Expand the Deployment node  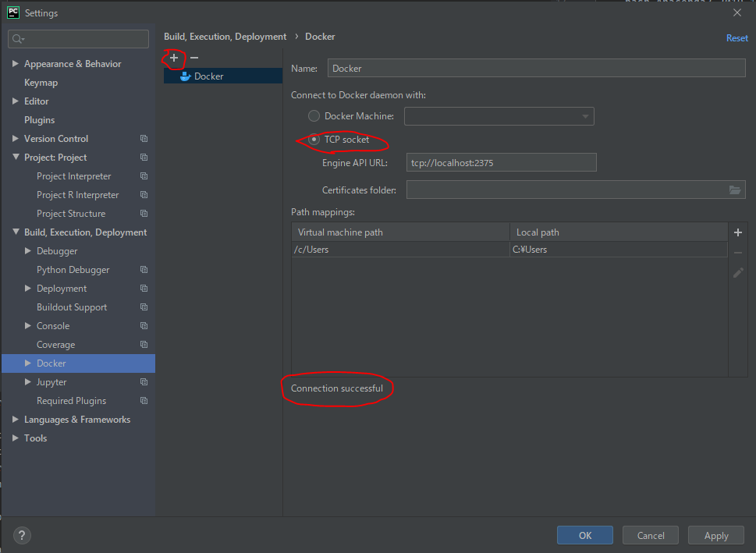[28, 289]
